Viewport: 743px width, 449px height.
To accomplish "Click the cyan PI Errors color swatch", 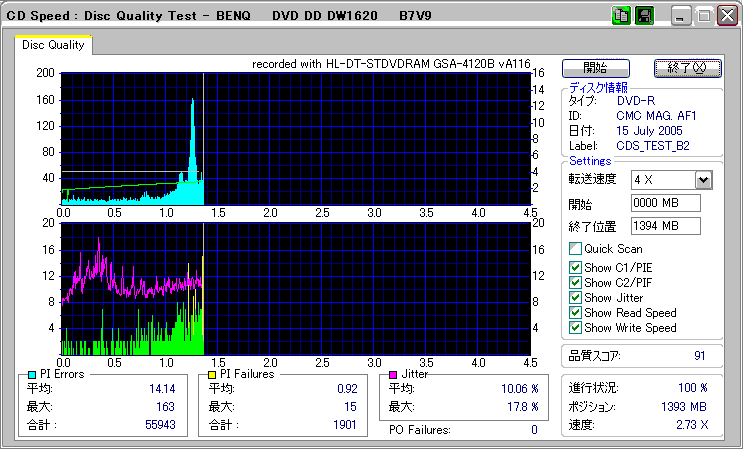I will click(x=32, y=375).
